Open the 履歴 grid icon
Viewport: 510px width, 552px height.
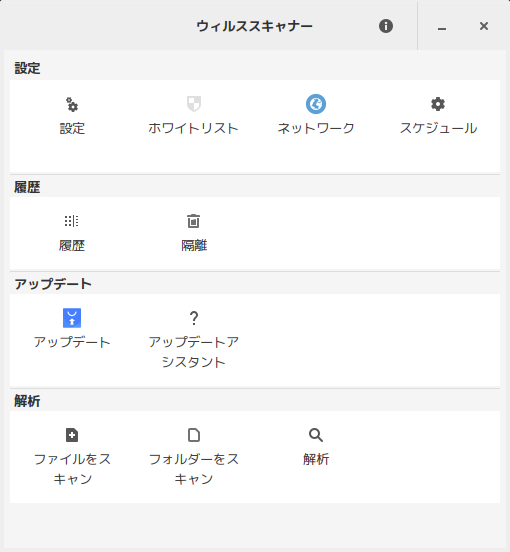click(72, 221)
